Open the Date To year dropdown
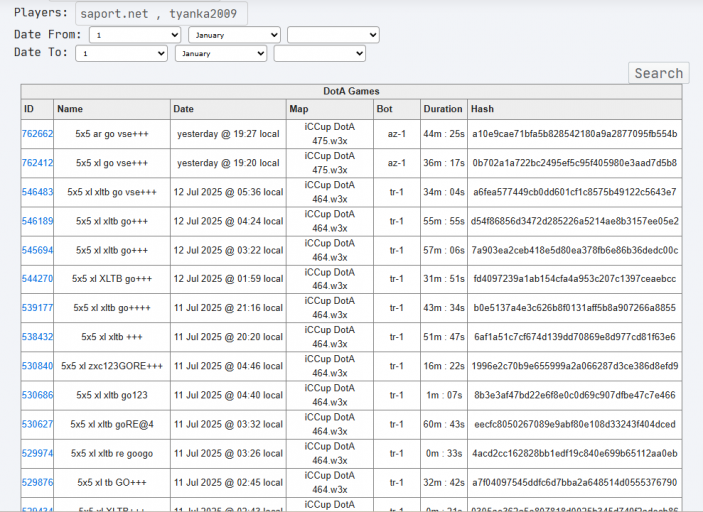The image size is (703, 512). tap(320, 53)
